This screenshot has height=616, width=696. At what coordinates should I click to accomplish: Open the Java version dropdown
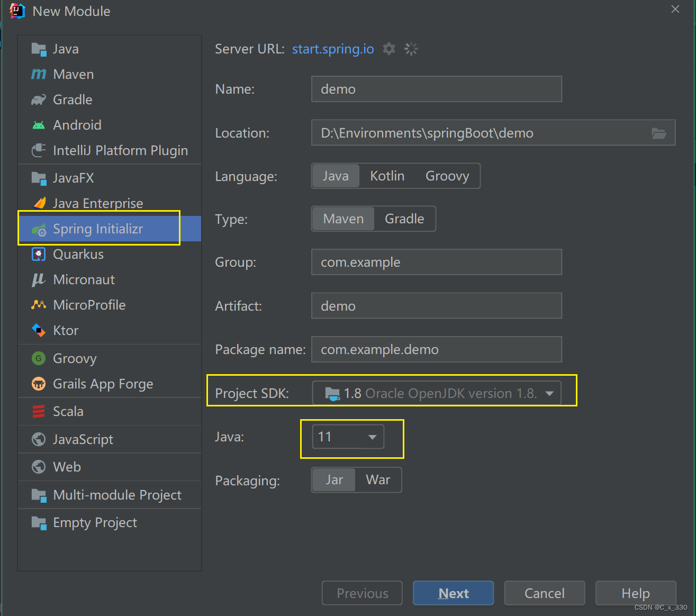pos(348,437)
